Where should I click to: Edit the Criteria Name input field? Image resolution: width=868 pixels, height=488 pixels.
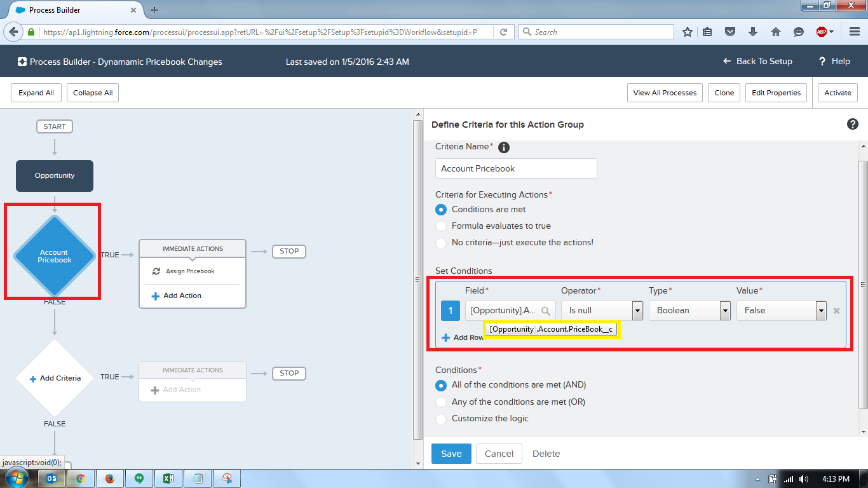click(x=516, y=168)
